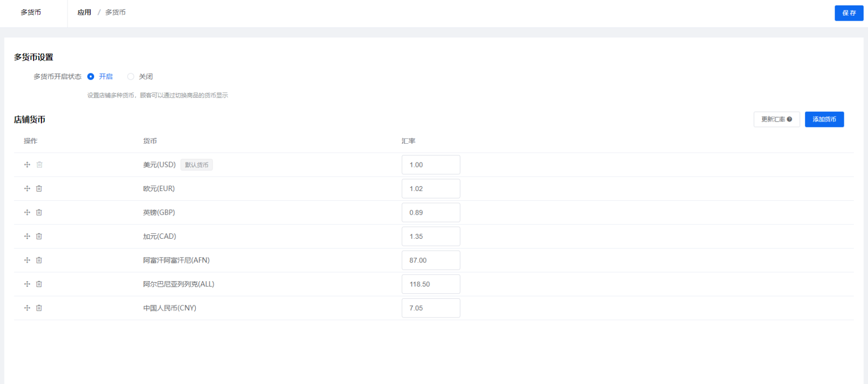Click the move handle on the GBP row
Image resolution: width=868 pixels, height=384 pixels.
pyautogui.click(x=27, y=212)
